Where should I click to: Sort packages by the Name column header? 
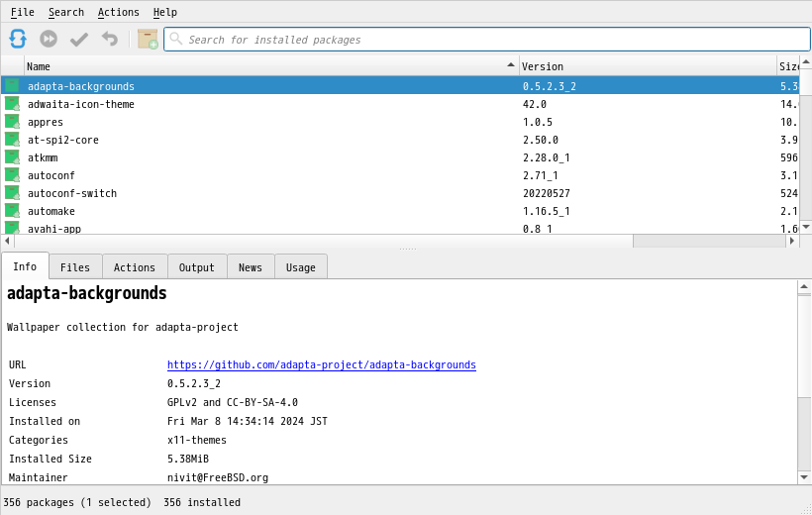[271, 66]
